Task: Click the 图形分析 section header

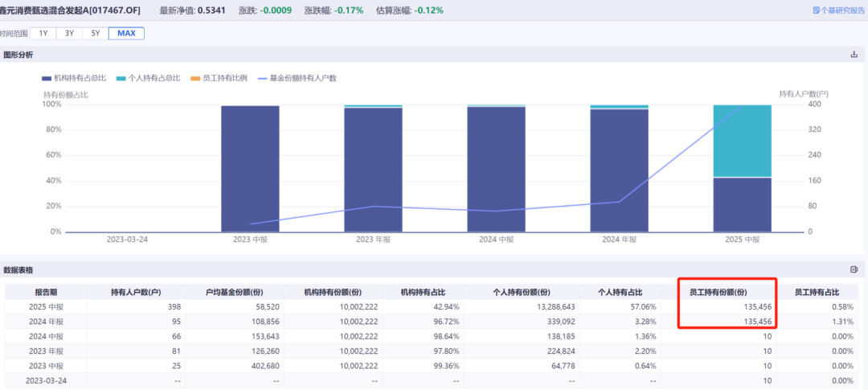Action: point(18,55)
